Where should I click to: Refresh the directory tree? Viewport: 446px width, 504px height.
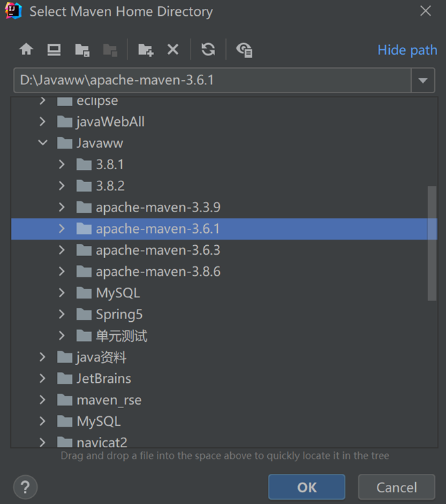[x=208, y=49]
